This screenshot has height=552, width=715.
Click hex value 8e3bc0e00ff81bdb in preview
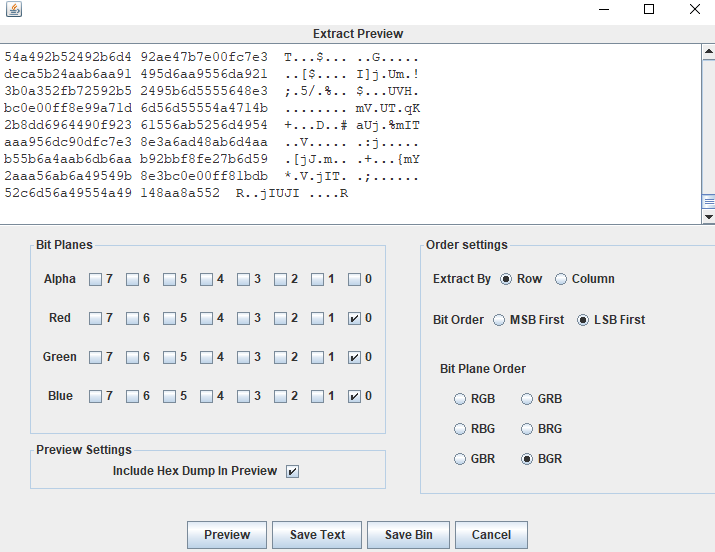click(x=204, y=176)
